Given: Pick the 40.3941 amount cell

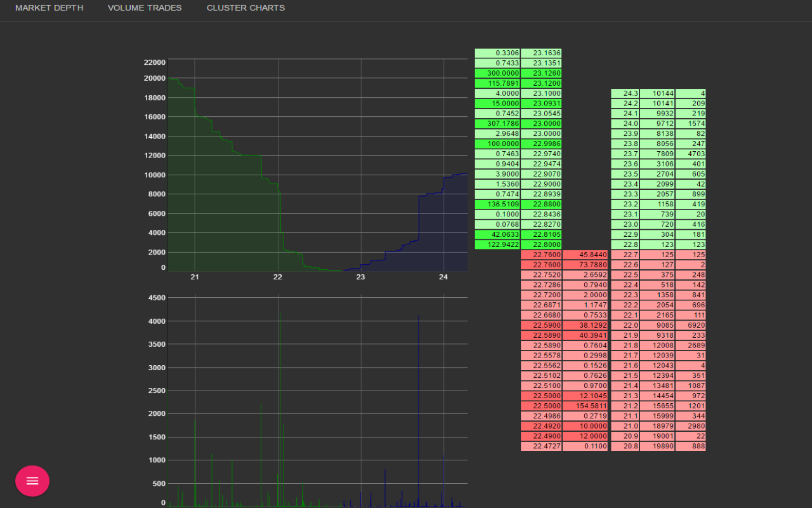Looking at the screenshot, I should coord(586,335).
